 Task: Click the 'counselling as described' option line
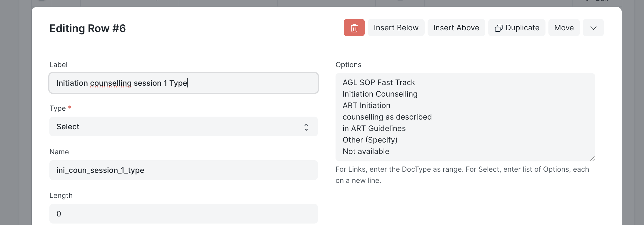click(x=387, y=117)
